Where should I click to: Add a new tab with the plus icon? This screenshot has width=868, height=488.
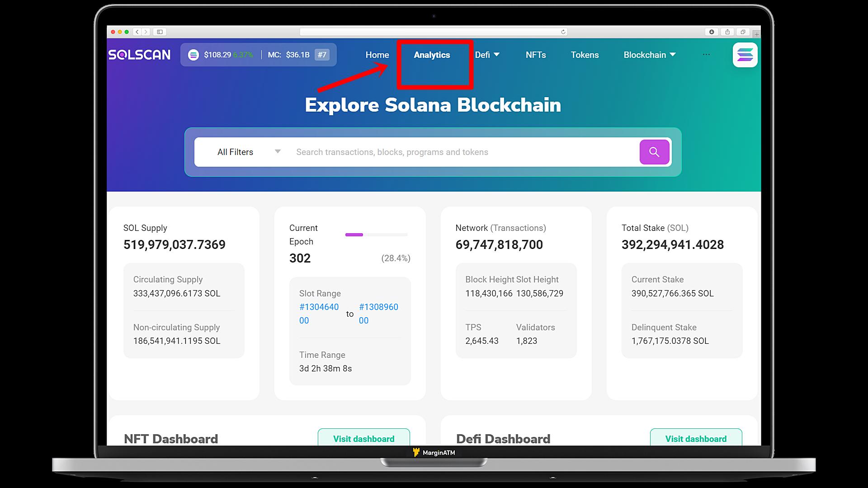[757, 34]
